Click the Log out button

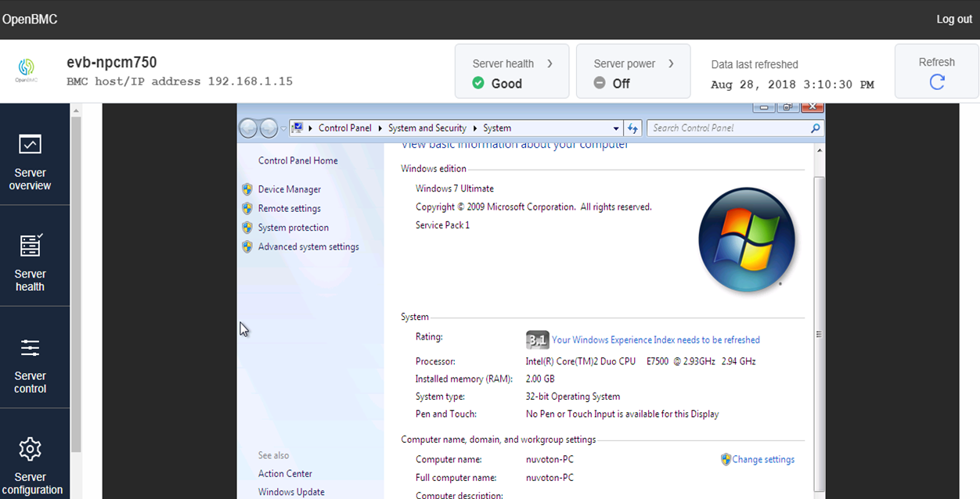point(953,20)
